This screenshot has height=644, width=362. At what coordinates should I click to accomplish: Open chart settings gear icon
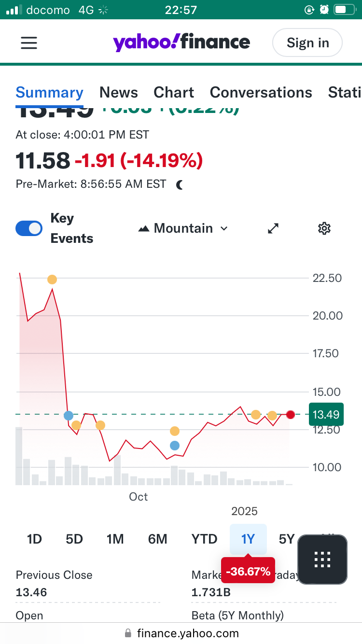pyautogui.click(x=324, y=228)
